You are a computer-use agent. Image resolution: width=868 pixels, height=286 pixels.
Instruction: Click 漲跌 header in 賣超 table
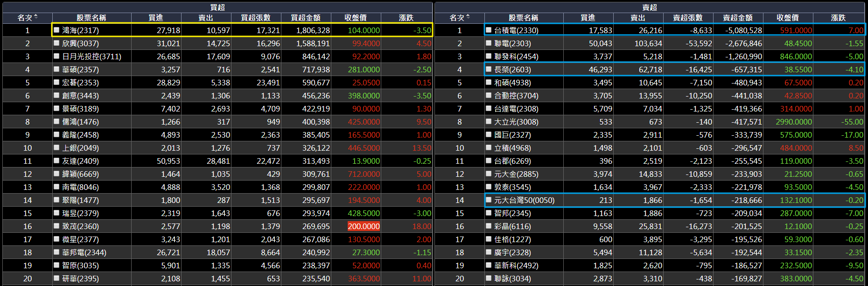coord(838,18)
